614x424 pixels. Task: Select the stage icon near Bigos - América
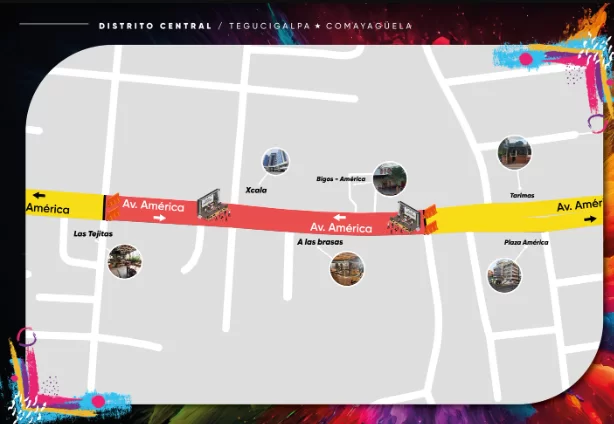click(405, 218)
